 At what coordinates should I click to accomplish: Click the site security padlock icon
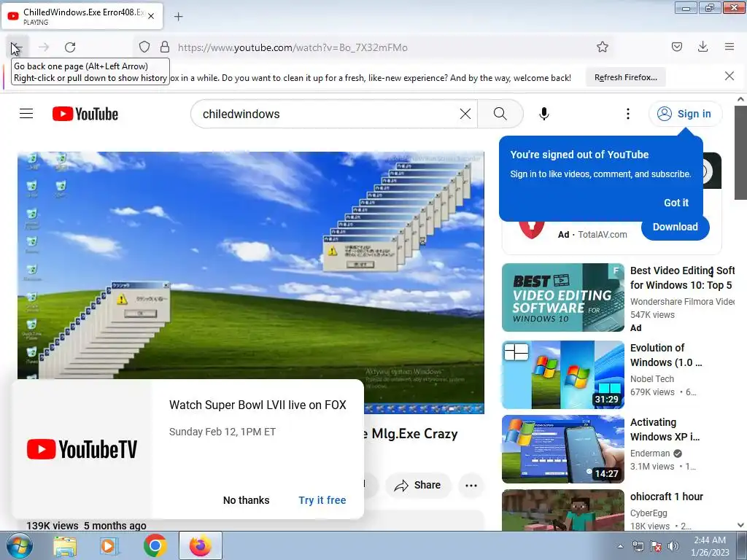tap(165, 47)
